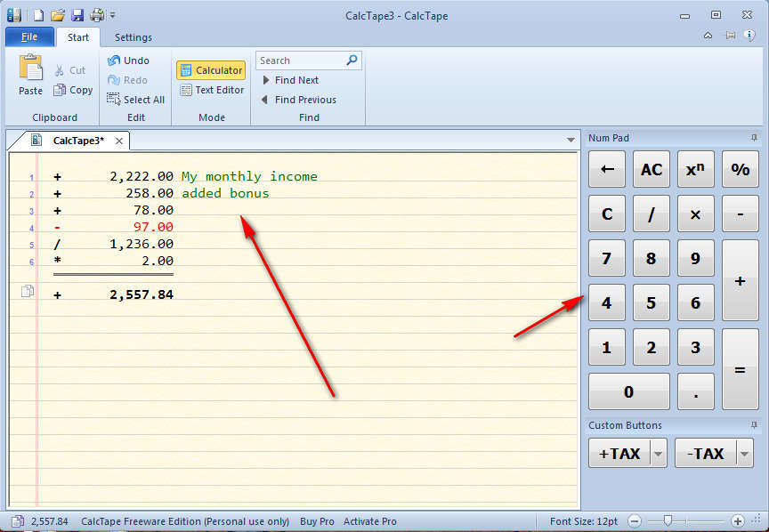Click the Save icon in quick access toolbar
This screenshot has height=532, width=769.
[77, 15]
